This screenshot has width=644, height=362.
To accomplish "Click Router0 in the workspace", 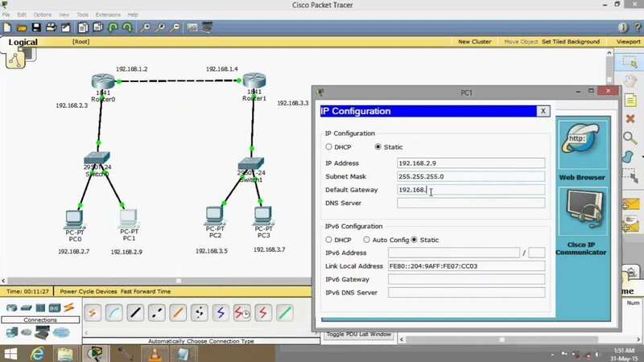I will click(x=103, y=81).
